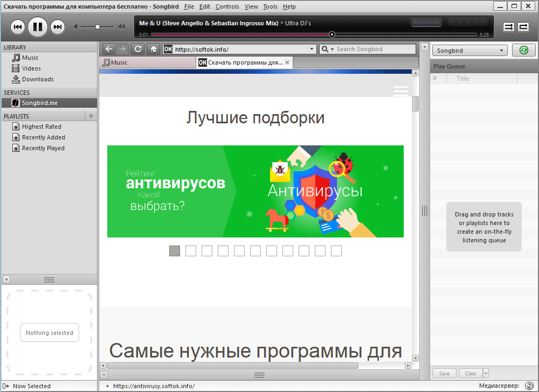Click the Медиасервер status icon
Screen dimensions: 539x392
click(529, 386)
